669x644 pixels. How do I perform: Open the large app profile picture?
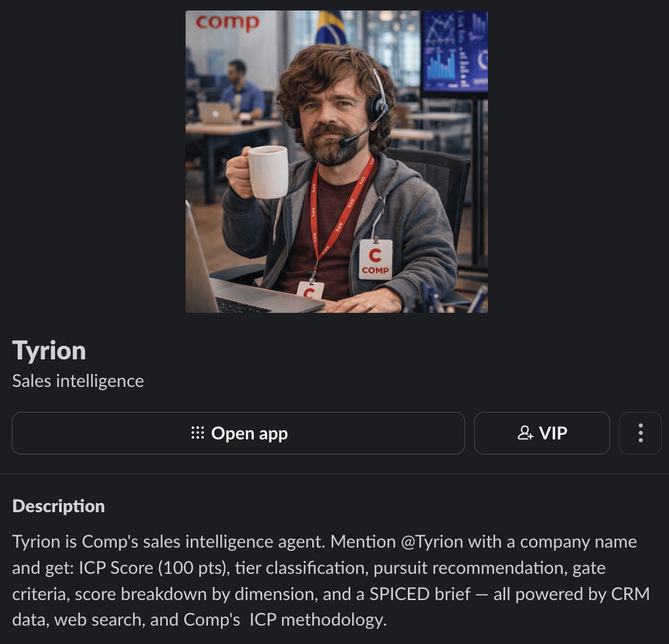click(336, 161)
